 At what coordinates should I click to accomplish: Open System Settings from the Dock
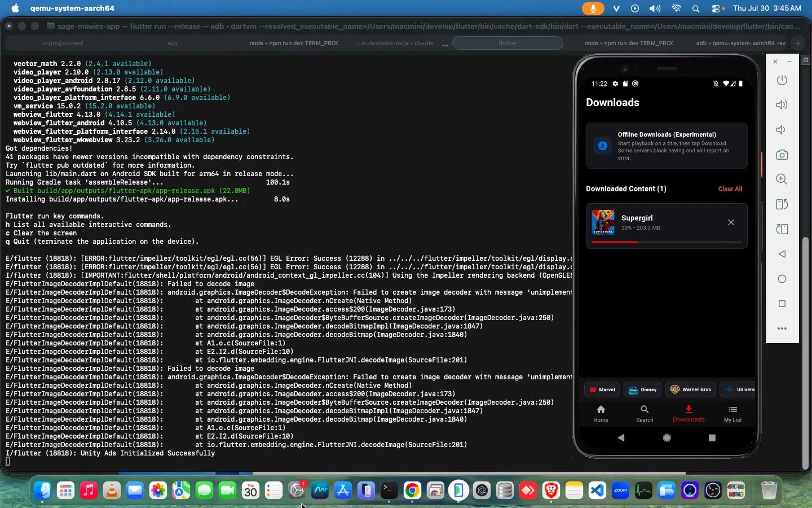click(297, 491)
